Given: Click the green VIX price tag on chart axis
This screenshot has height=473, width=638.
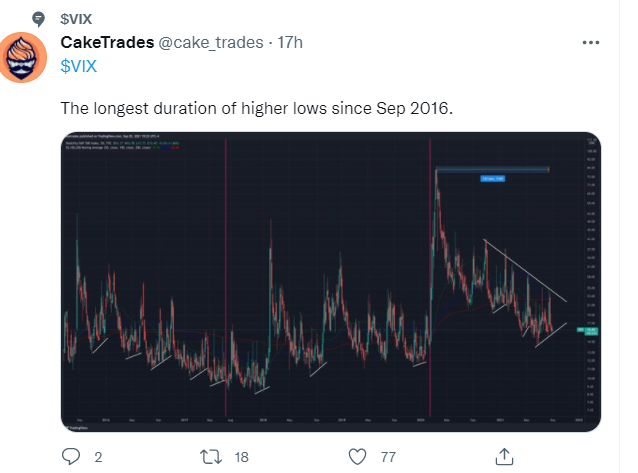Looking at the screenshot, I should pyautogui.click(x=590, y=331).
